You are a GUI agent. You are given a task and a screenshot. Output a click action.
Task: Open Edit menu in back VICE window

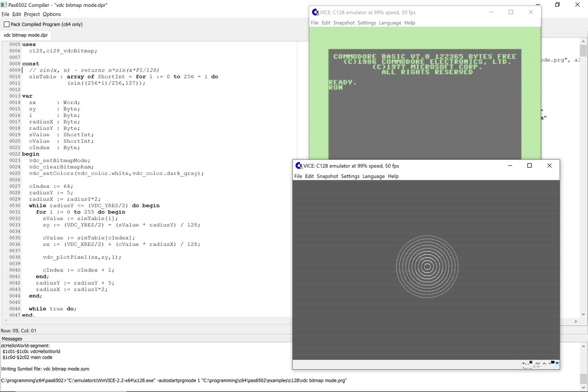[x=326, y=23]
